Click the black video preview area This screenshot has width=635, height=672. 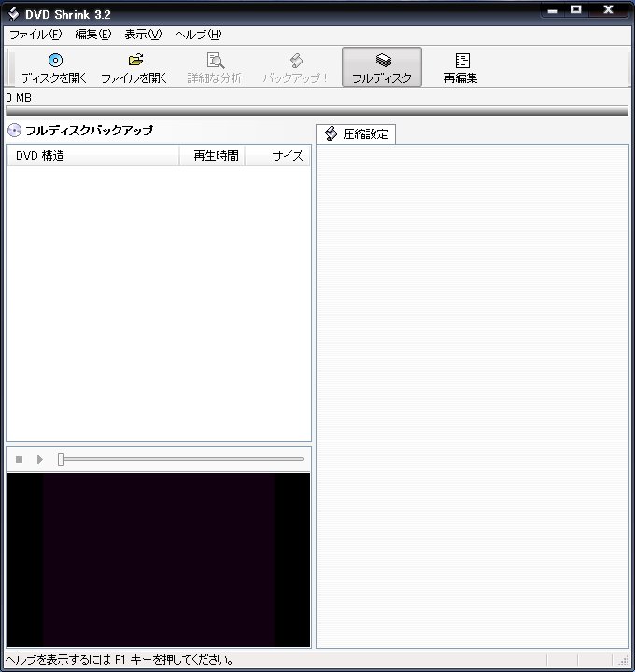[159, 560]
